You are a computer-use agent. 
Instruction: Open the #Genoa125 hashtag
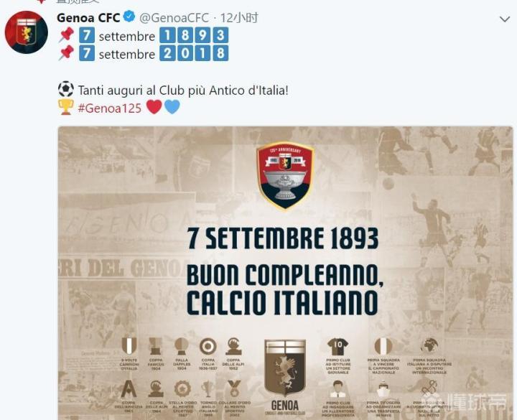click(110, 108)
